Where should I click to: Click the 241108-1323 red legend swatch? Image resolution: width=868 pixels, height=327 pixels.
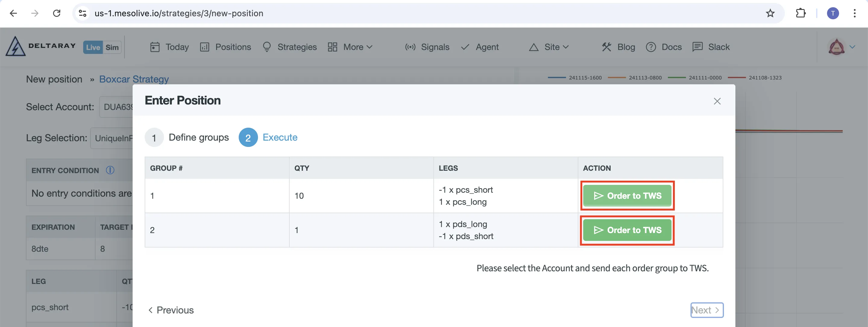(737, 77)
